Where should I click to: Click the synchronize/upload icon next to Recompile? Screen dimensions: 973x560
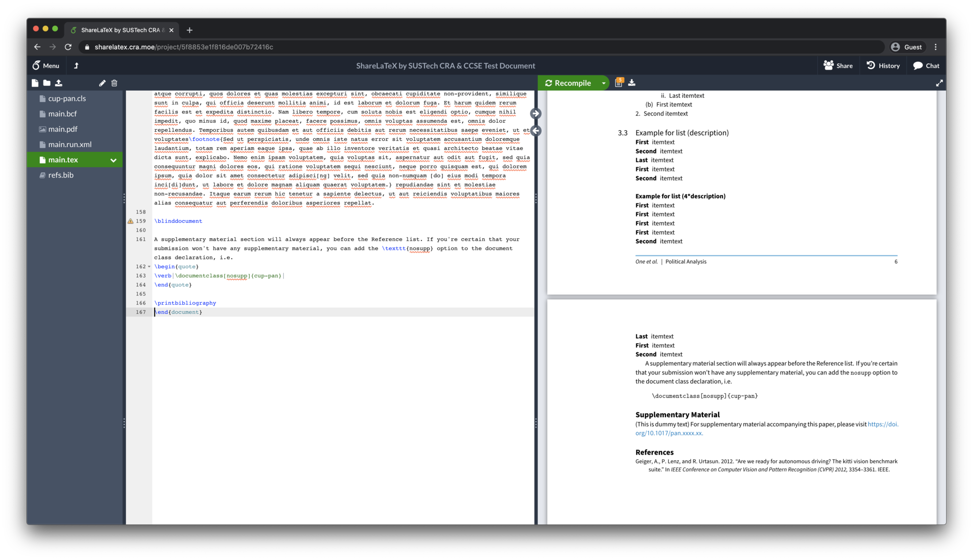click(631, 82)
